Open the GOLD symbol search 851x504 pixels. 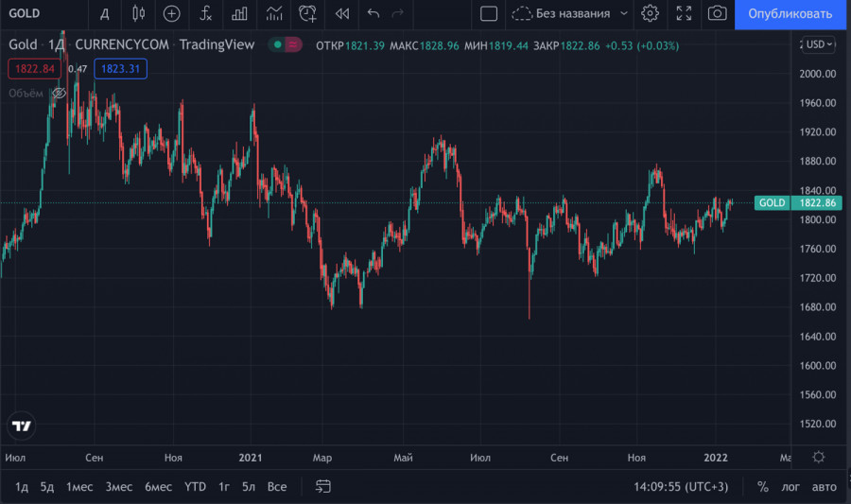(25, 13)
